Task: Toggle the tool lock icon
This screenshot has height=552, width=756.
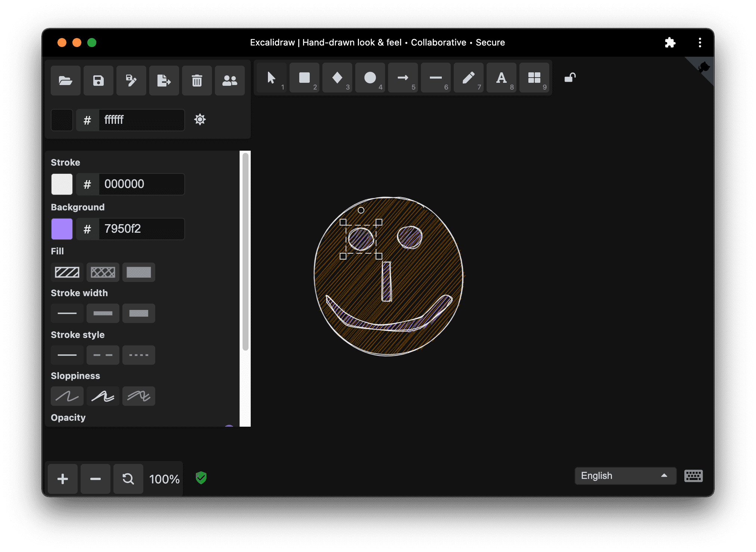Action: tap(570, 78)
